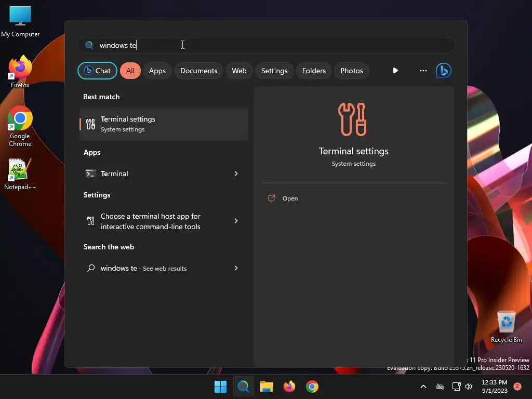Click the Search icon in taskbar

(x=243, y=387)
